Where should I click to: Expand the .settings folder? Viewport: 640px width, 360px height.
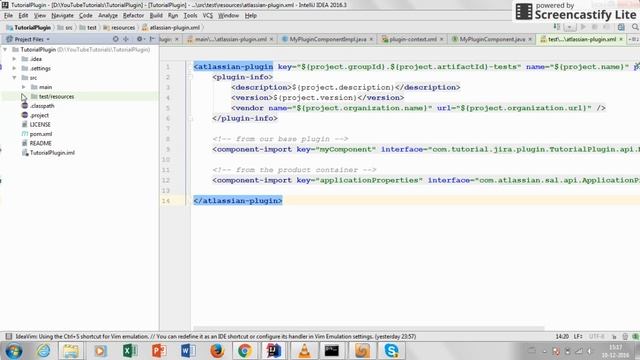[14, 68]
